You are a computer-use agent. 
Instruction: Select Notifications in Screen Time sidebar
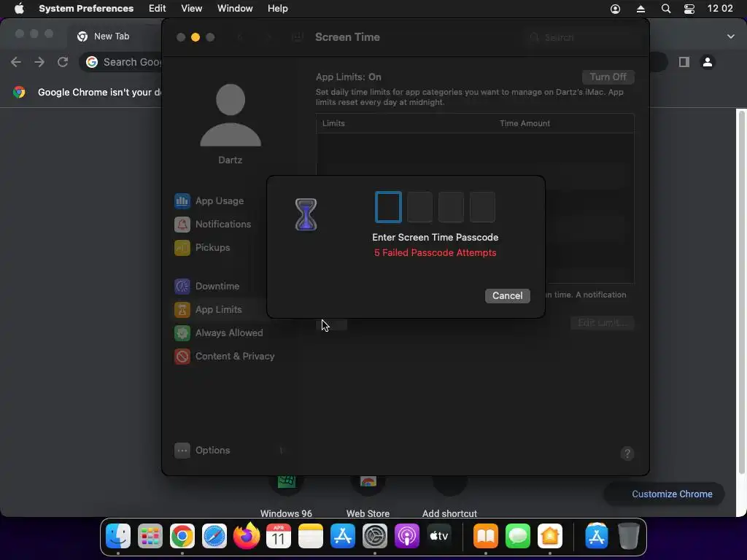(213, 225)
